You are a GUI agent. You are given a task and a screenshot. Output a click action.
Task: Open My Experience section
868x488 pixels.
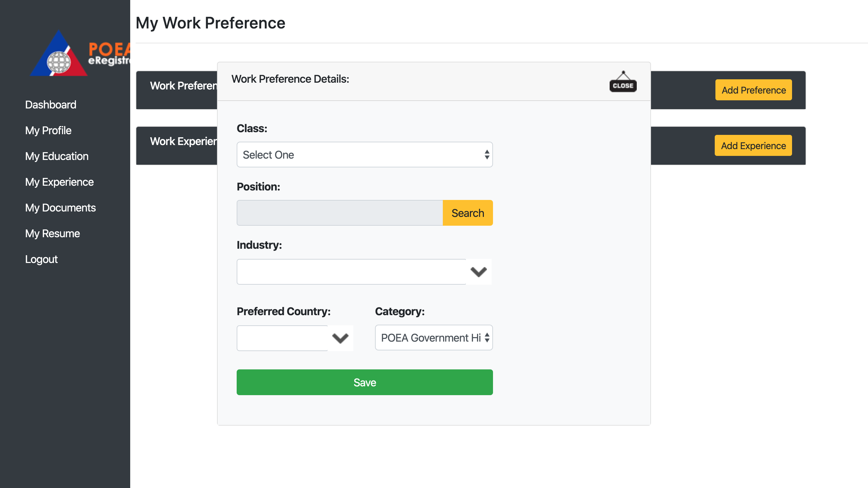click(x=59, y=182)
